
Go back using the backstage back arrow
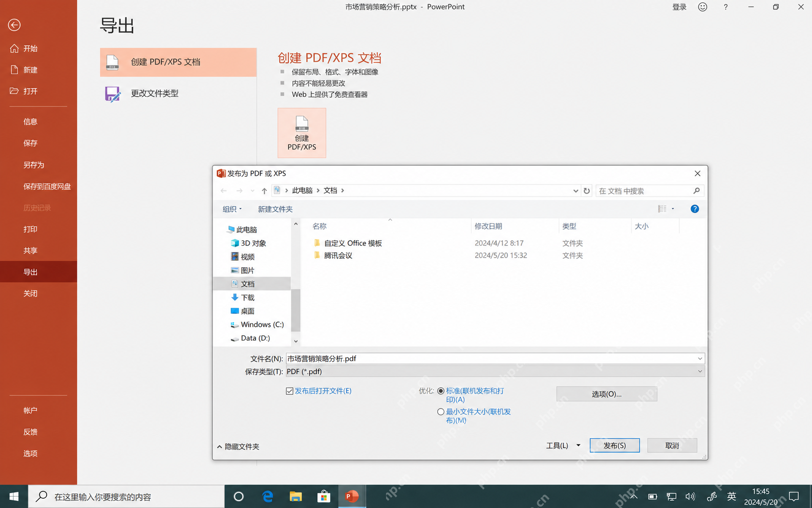14,25
